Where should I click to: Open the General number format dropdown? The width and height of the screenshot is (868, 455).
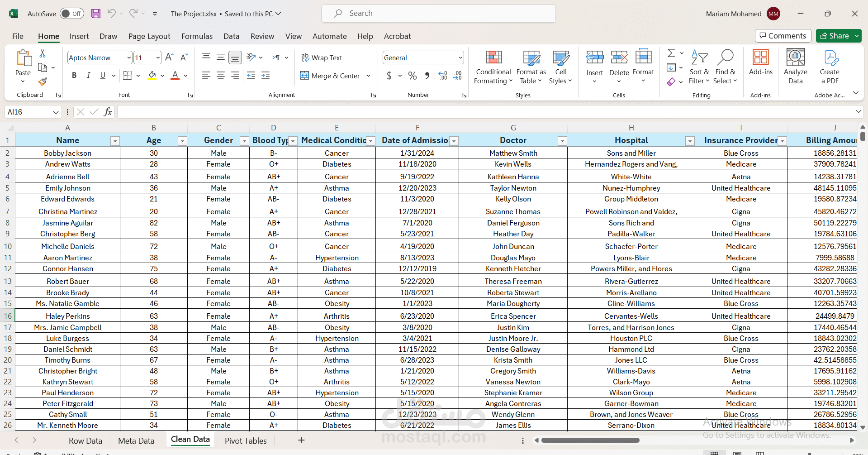[460, 57]
